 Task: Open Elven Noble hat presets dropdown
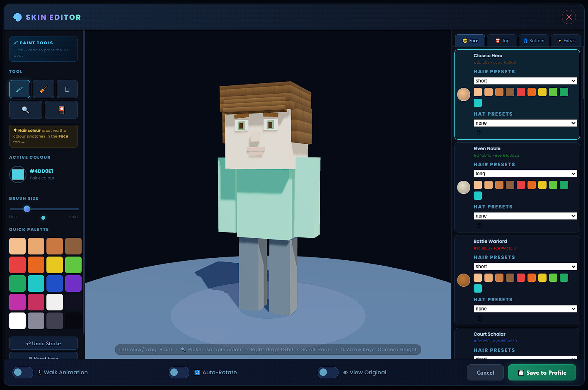525,216
